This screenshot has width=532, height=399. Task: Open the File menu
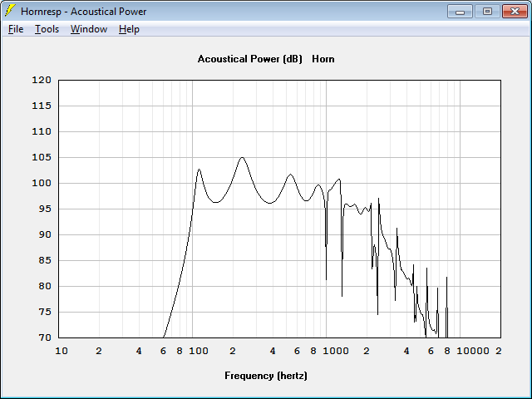(x=16, y=29)
